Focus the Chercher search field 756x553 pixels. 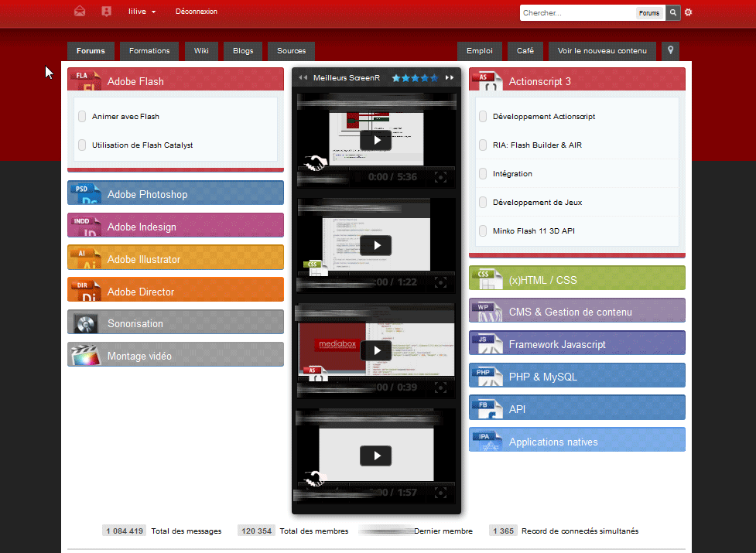coord(577,13)
